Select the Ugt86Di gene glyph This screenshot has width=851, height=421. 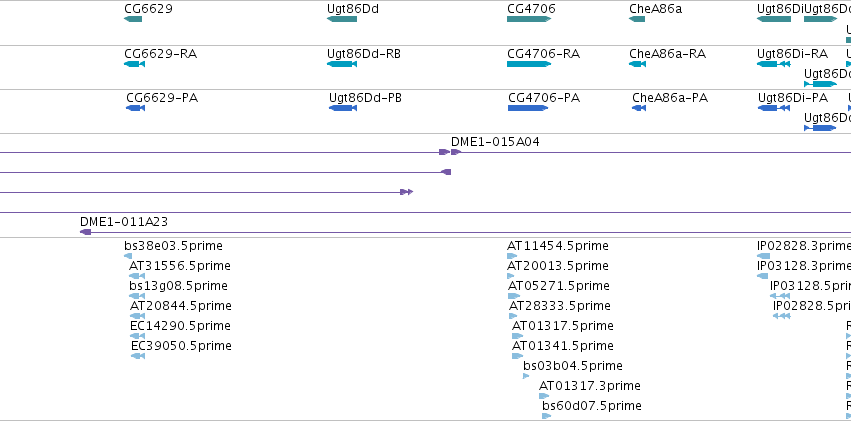[774, 19]
